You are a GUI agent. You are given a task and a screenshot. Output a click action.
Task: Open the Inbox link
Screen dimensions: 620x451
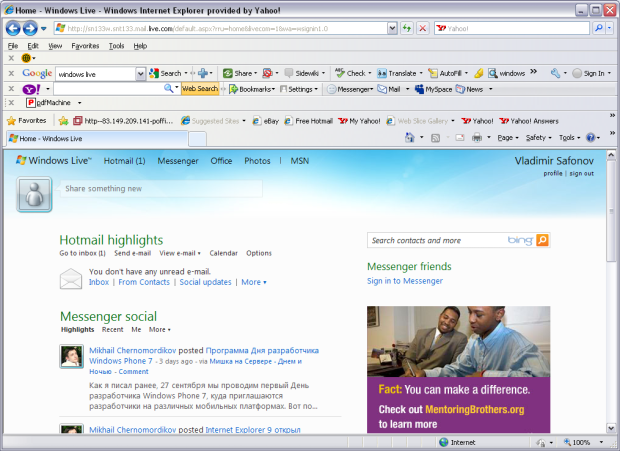(x=99, y=282)
